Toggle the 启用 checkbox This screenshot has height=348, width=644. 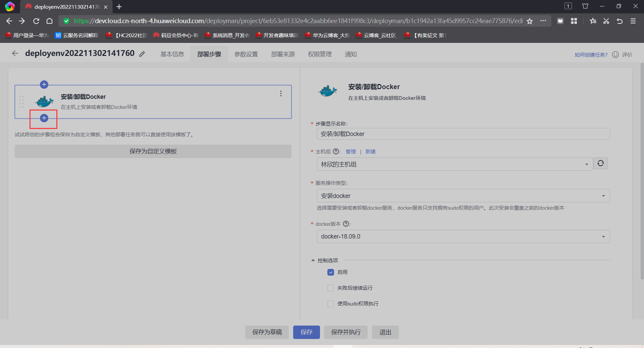(x=331, y=272)
